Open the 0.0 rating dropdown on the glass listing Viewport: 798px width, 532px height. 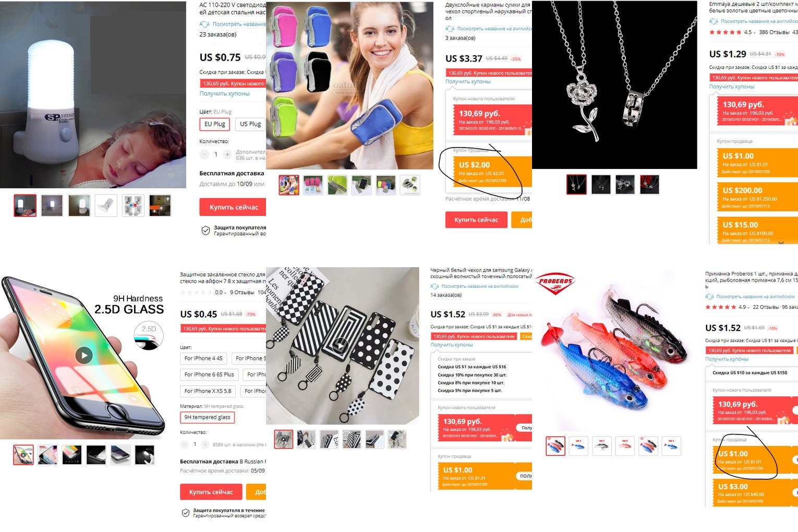click(221, 293)
